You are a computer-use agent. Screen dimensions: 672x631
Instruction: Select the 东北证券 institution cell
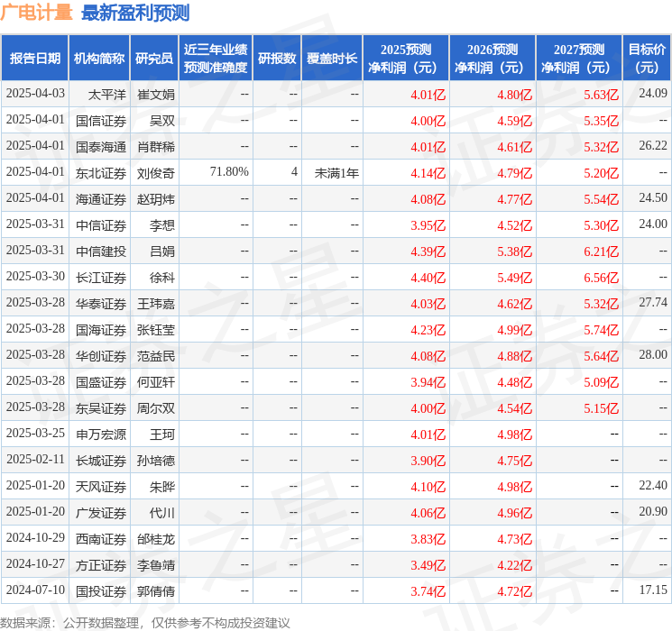101,173
